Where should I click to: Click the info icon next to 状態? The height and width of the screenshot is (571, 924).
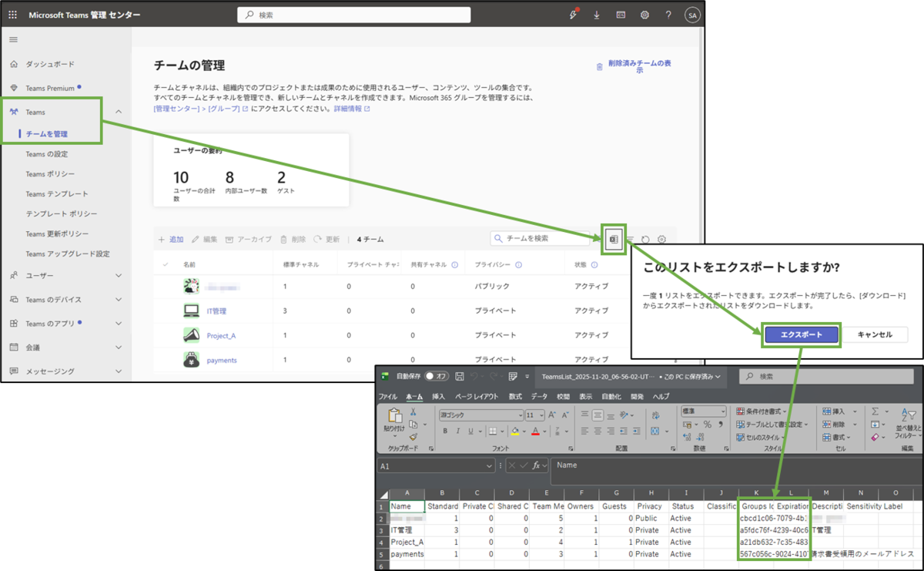click(x=596, y=264)
